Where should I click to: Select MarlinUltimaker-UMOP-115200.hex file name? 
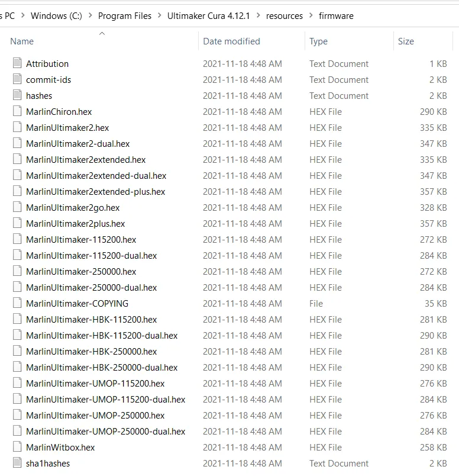click(x=95, y=384)
